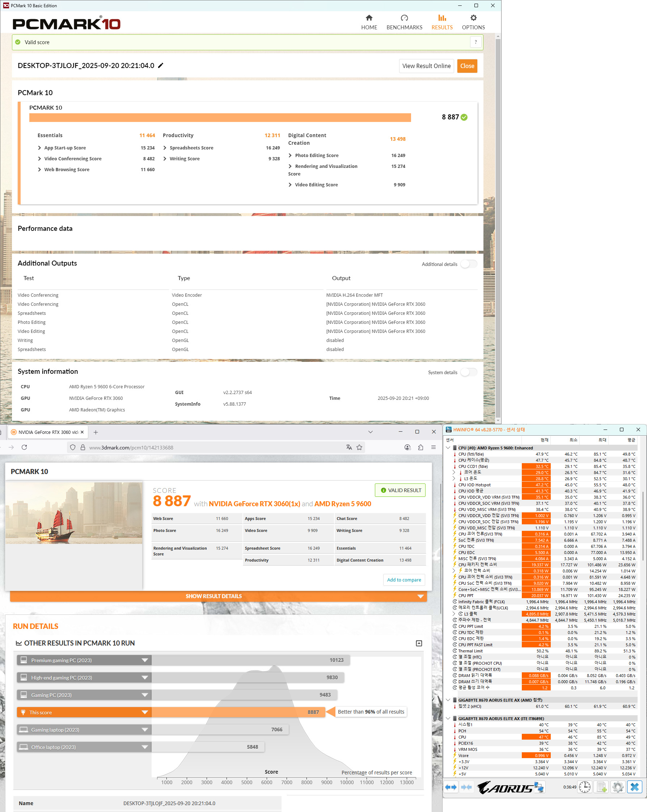647x812 pixels.
Task: Click View Result Online
Action: click(426, 66)
